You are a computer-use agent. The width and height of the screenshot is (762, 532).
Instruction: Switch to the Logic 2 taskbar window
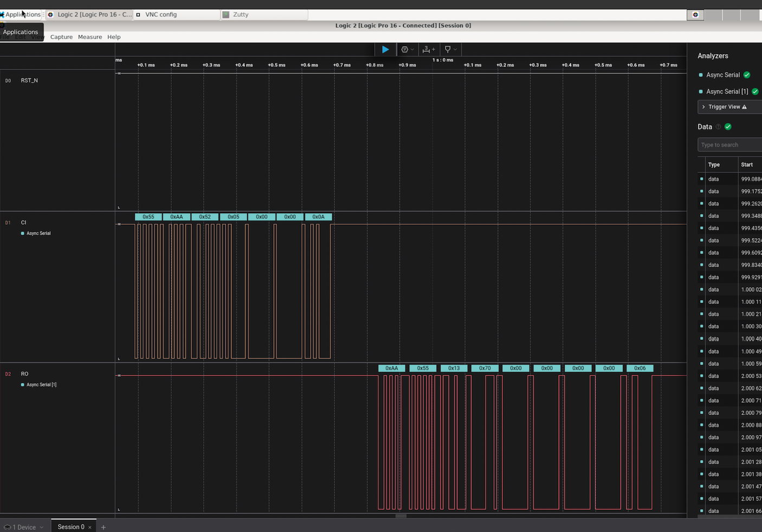89,15
